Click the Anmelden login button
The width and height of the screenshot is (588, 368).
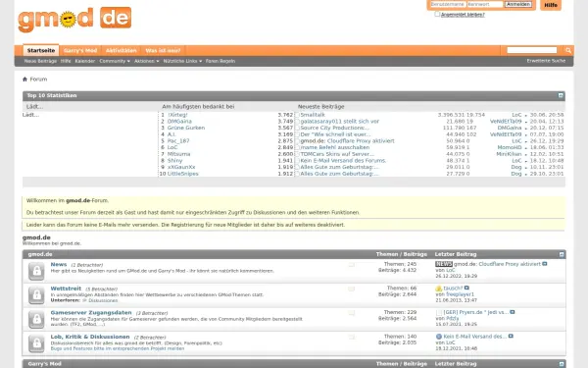click(518, 4)
